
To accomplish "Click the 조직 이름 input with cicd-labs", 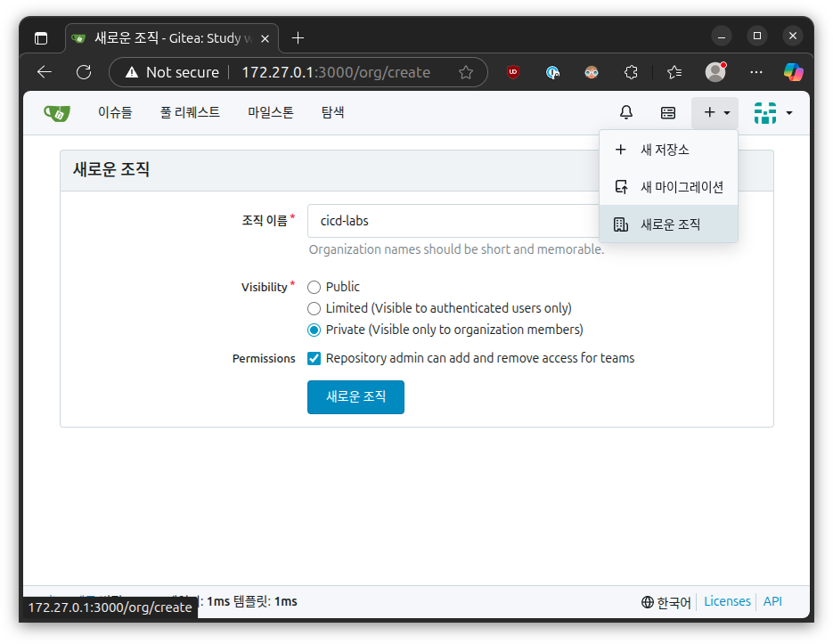I will click(453, 221).
